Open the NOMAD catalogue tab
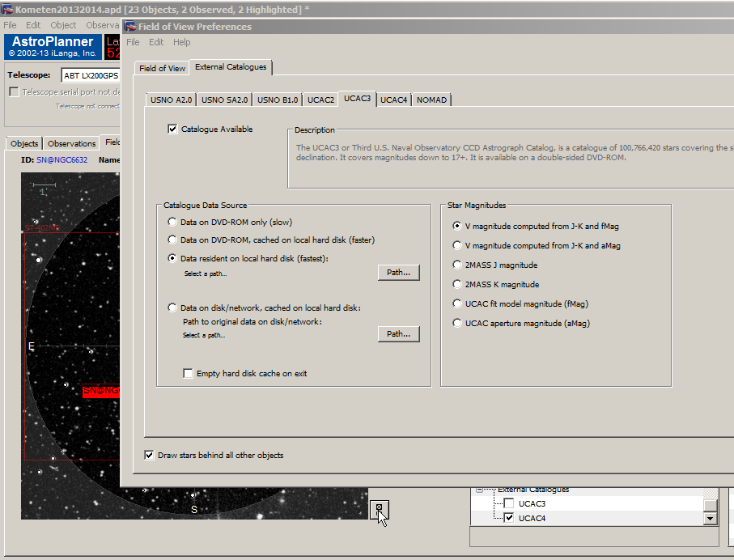 click(431, 100)
